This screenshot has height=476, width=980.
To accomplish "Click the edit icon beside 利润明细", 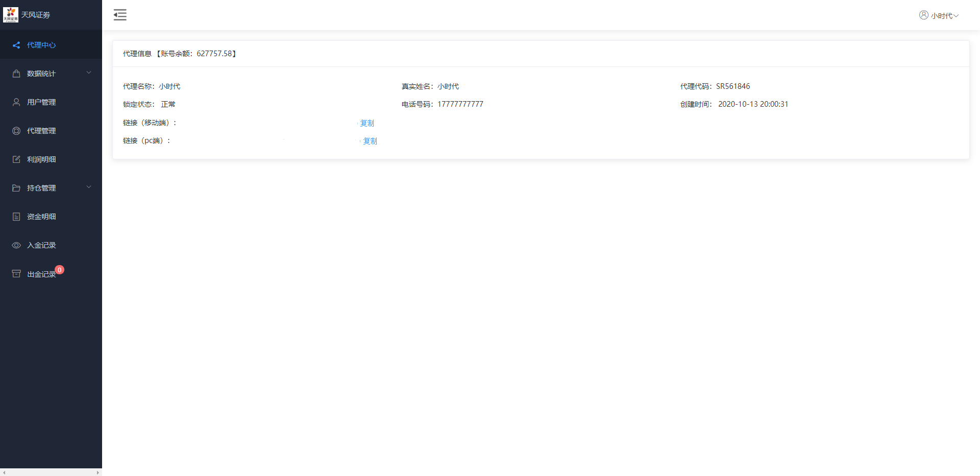I will tap(16, 159).
